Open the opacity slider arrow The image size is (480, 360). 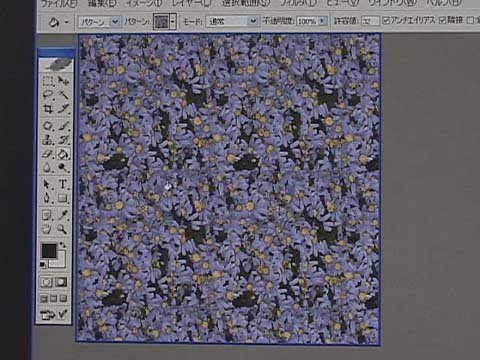(323, 21)
